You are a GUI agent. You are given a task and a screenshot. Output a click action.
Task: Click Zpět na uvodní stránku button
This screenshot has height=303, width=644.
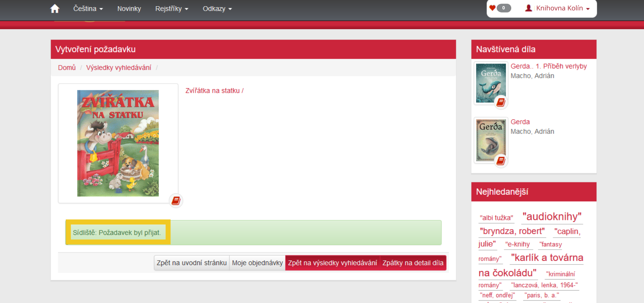click(192, 263)
